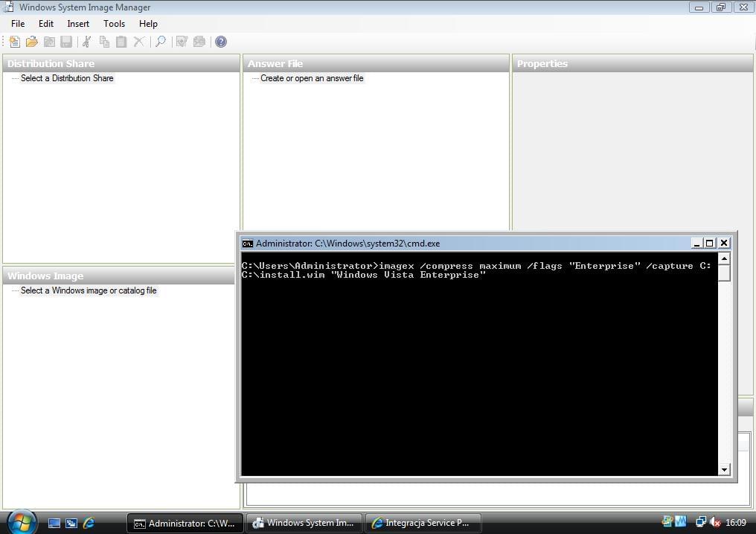Open the File menu
The image size is (756, 534).
click(x=18, y=24)
